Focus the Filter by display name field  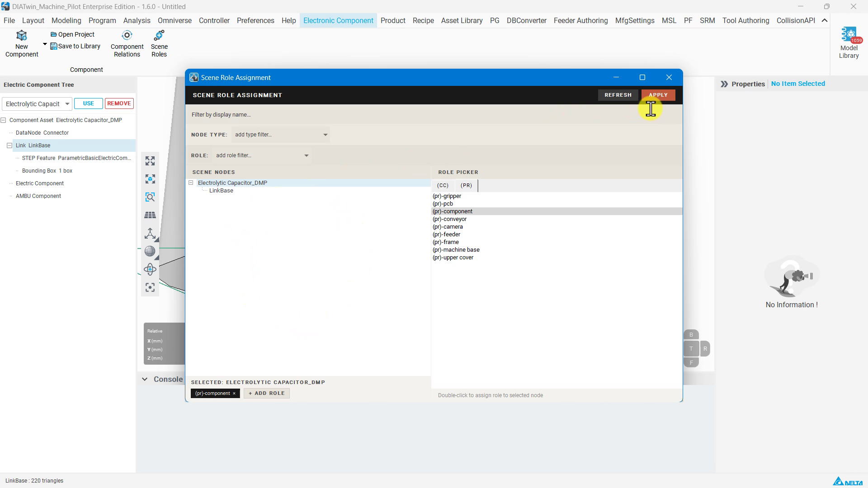(434, 115)
